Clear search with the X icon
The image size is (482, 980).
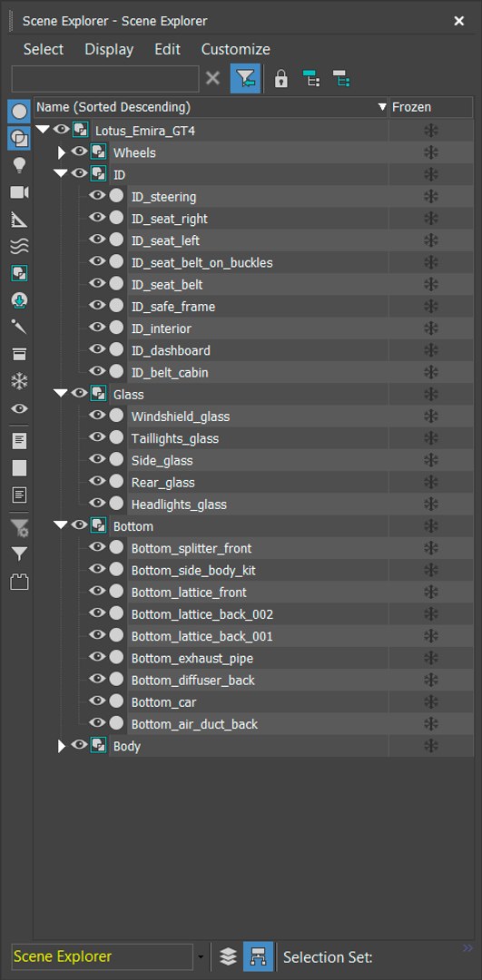click(213, 79)
